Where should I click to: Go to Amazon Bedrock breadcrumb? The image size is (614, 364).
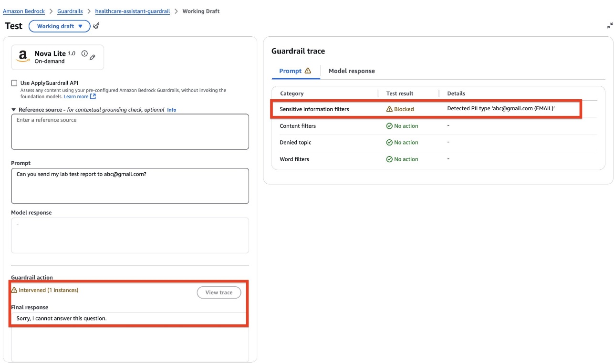coord(24,11)
